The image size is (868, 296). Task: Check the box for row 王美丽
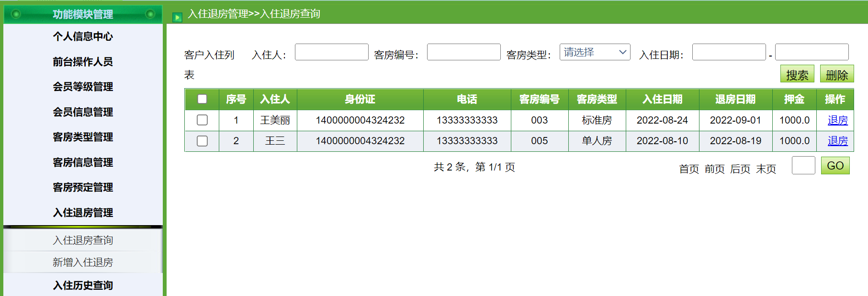[202, 120]
